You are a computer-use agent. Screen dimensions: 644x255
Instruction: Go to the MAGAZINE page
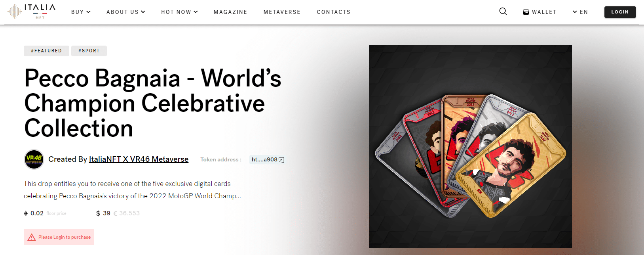230,12
